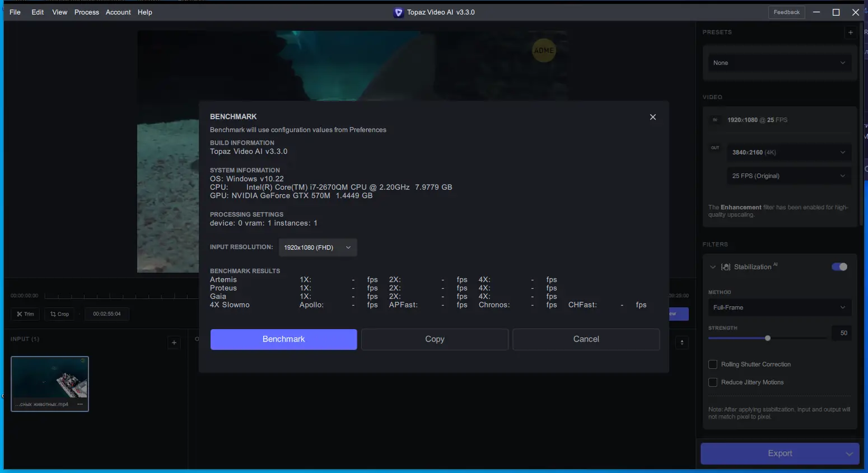Click the '4X Slowmo' benchmark row label
The image size is (868, 473).
pyautogui.click(x=230, y=305)
